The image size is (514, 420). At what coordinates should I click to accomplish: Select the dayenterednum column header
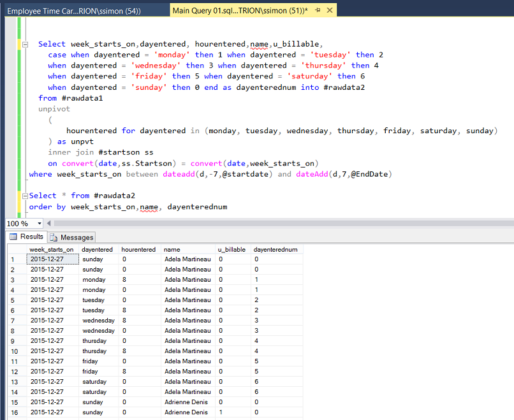(x=275, y=249)
